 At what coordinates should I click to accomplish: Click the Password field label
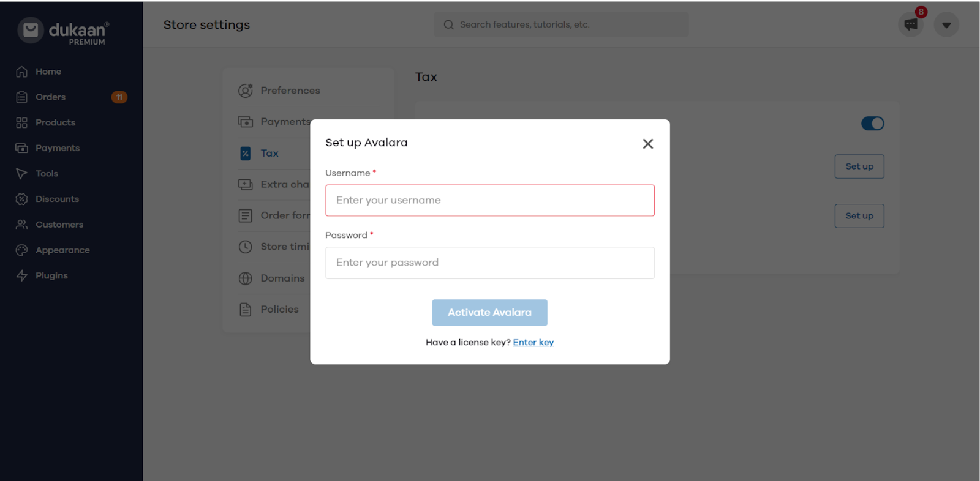347,235
